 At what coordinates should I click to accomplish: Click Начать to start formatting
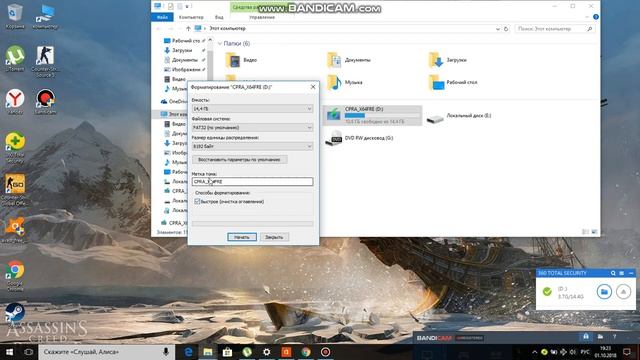coord(242,237)
